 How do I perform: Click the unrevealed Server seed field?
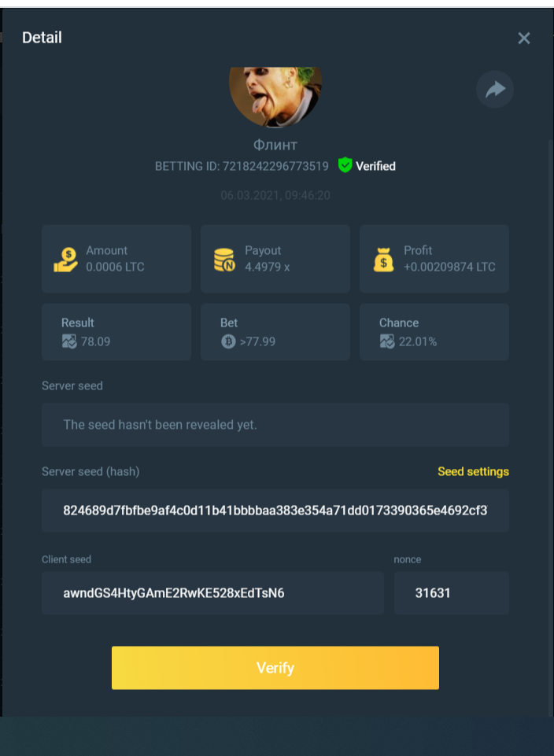click(275, 425)
